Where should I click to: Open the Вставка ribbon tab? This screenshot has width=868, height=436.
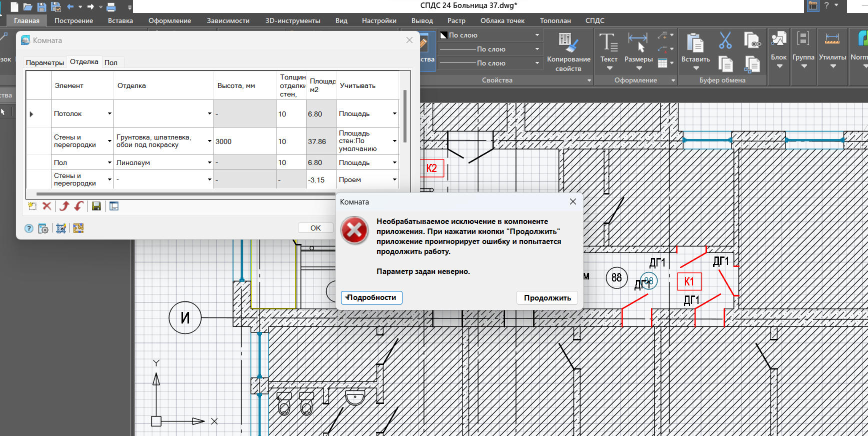click(x=120, y=20)
